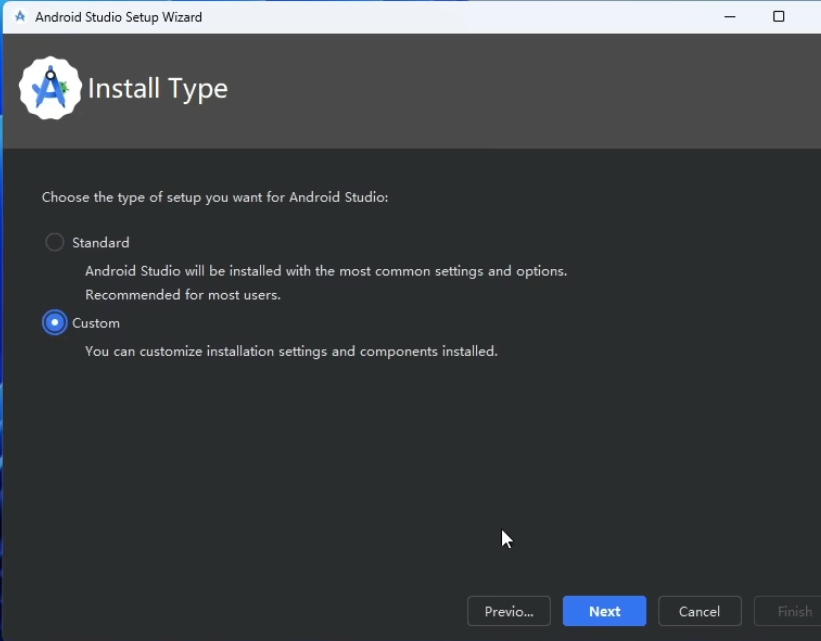This screenshot has width=821, height=641.
Task: Click the small Android Studio title bar icon
Action: (20, 17)
